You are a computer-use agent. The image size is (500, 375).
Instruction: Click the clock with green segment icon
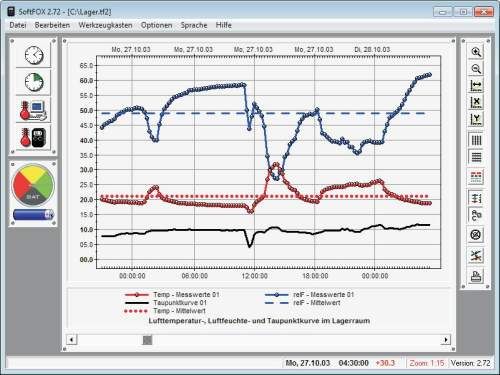click(34, 82)
